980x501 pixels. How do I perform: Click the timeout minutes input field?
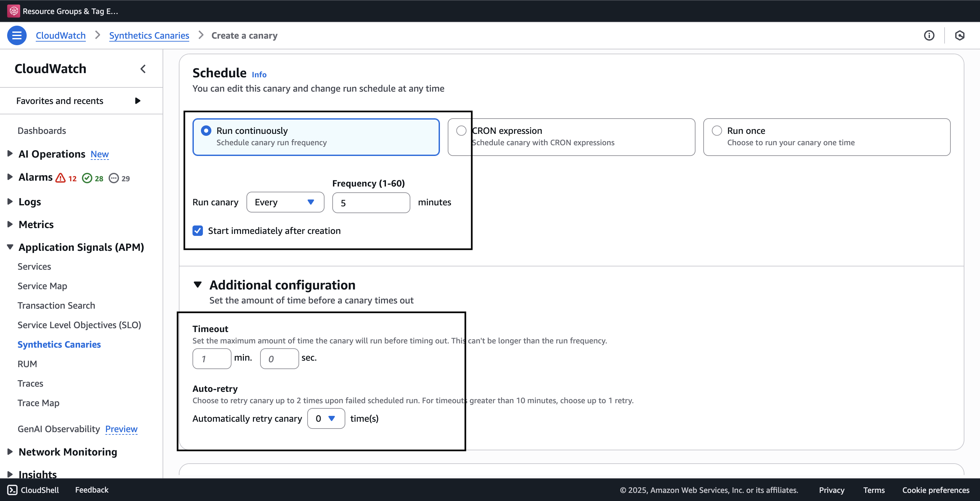tap(212, 358)
